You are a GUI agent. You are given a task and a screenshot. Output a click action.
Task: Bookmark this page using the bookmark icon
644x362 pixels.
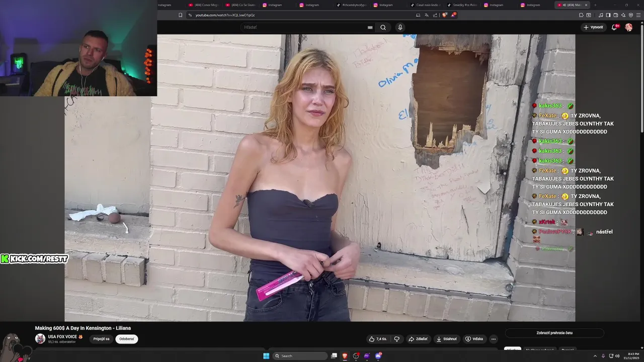[181, 15]
